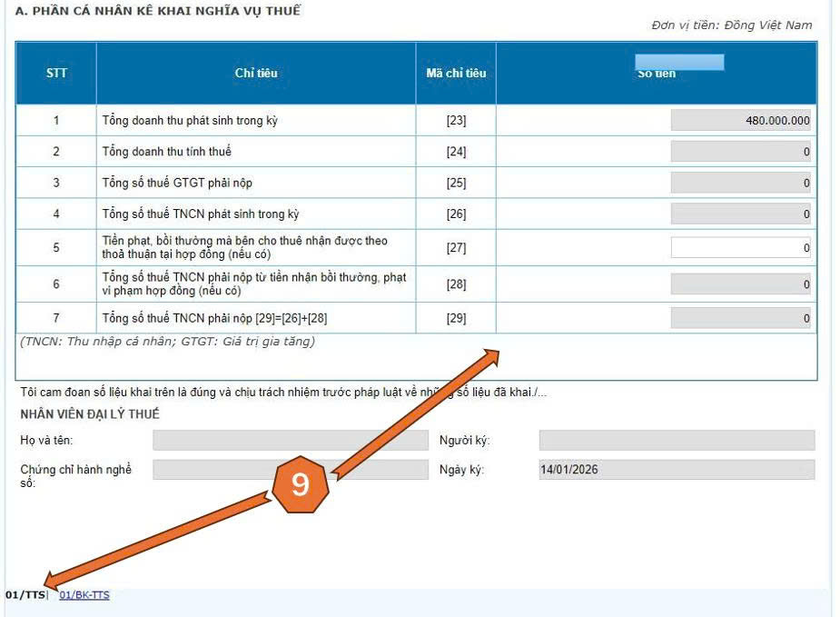Open the 01/BK-TTS sheet tab
The image size is (840, 617).
pos(84,595)
